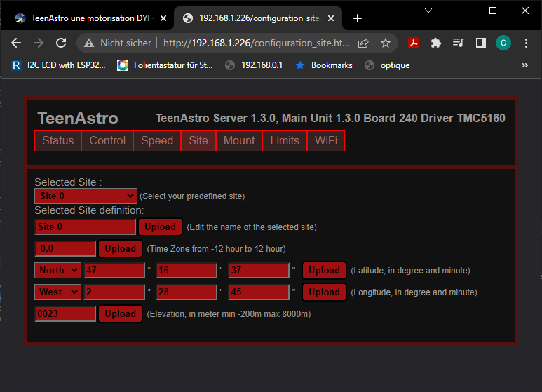The image size is (542, 392).
Task: Expand the Selected Site dropdown
Action: (86, 196)
